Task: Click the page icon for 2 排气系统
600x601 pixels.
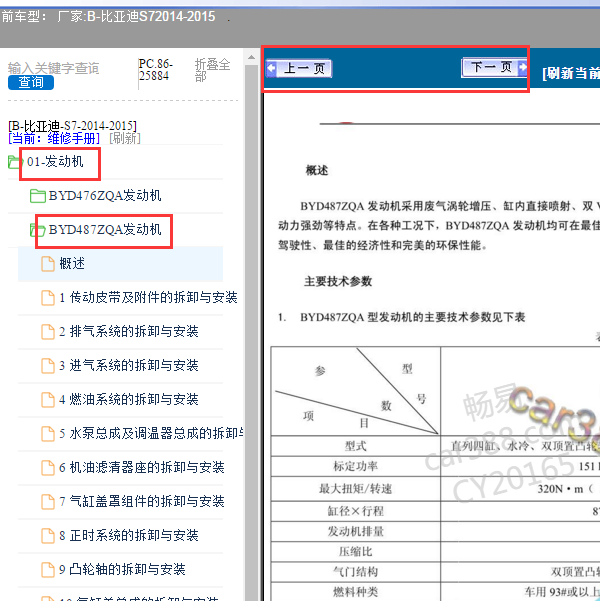Action: coord(48,332)
